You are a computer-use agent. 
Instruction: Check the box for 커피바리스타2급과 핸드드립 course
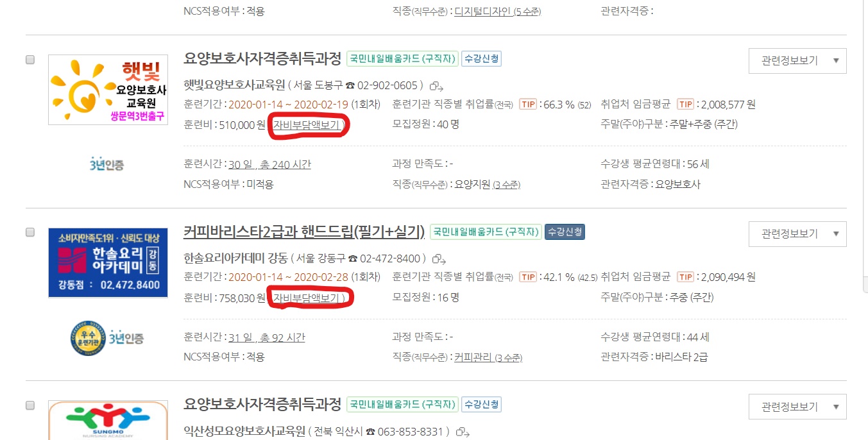click(x=30, y=233)
